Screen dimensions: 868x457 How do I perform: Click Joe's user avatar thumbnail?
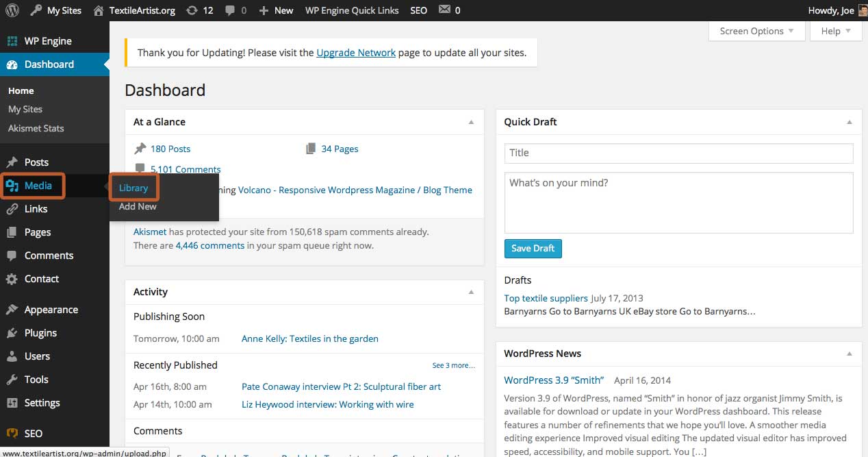tap(862, 10)
